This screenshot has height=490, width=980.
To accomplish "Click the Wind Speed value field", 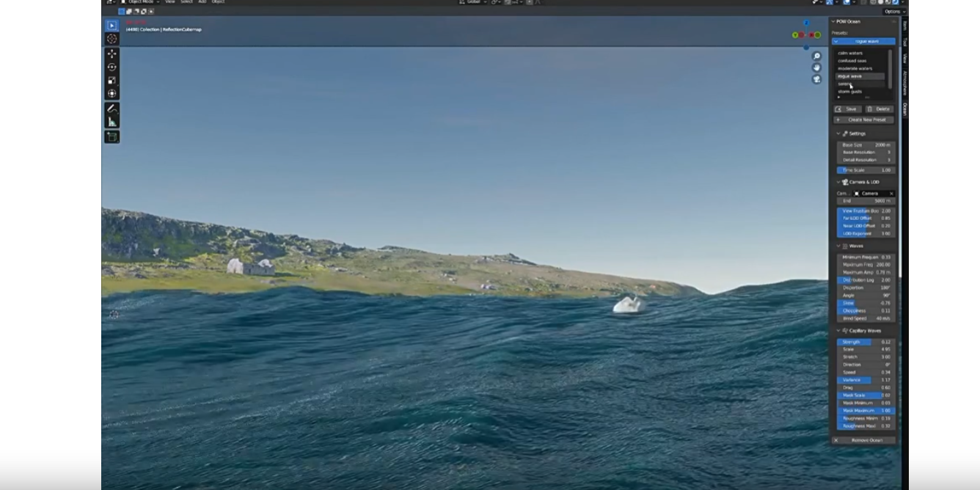I will [866, 318].
